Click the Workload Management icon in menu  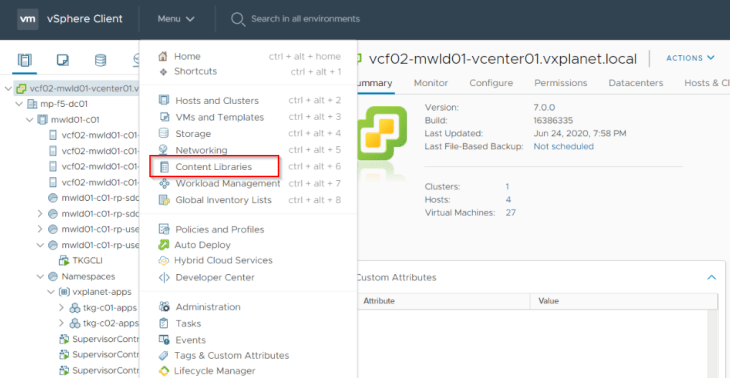click(x=164, y=183)
